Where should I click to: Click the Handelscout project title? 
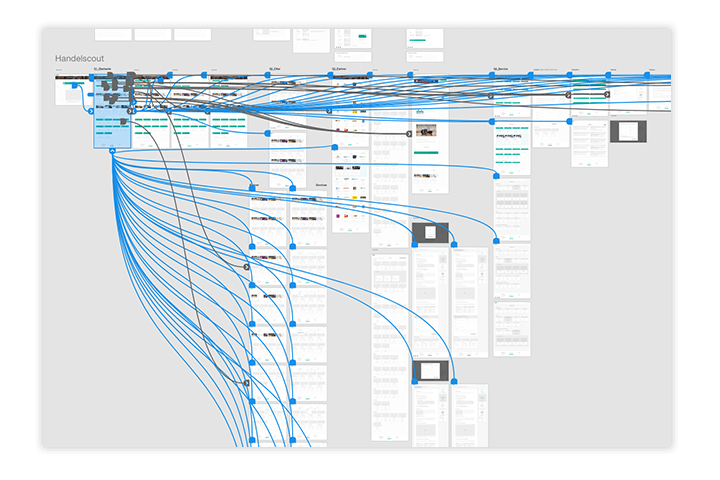click(81, 60)
